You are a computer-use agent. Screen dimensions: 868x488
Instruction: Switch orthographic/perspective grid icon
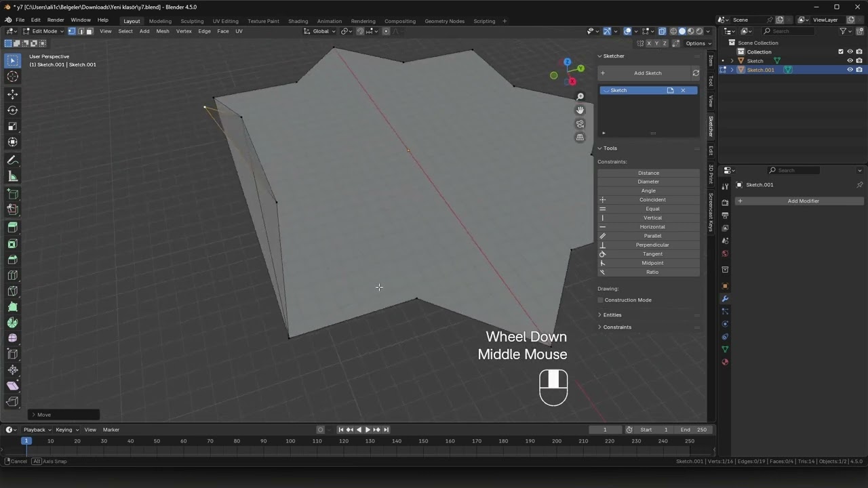coord(580,137)
